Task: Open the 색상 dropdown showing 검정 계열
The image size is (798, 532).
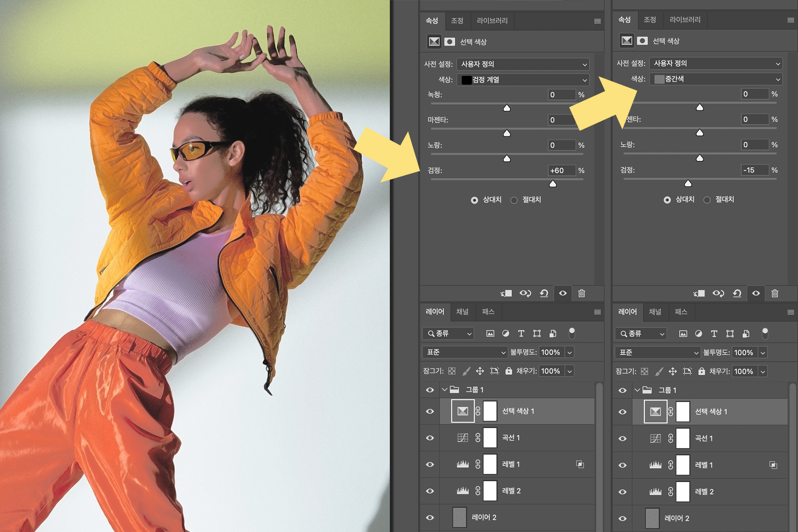Action: (523, 80)
